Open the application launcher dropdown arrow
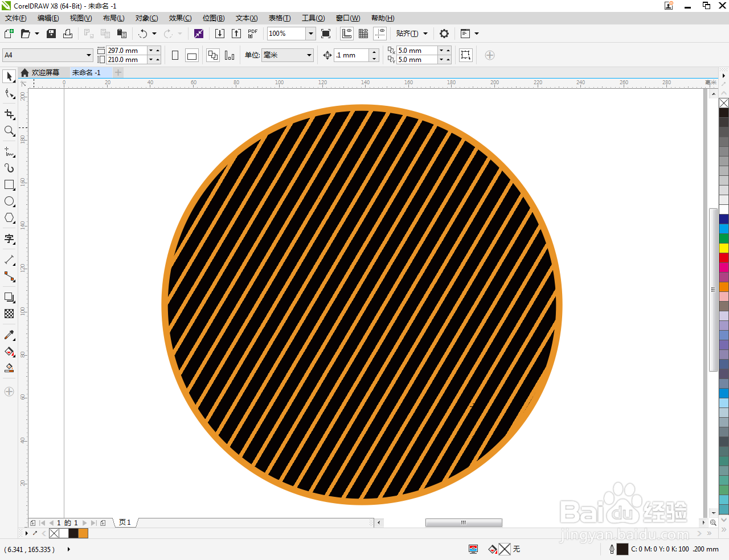The width and height of the screenshot is (729, 560). 477,34
